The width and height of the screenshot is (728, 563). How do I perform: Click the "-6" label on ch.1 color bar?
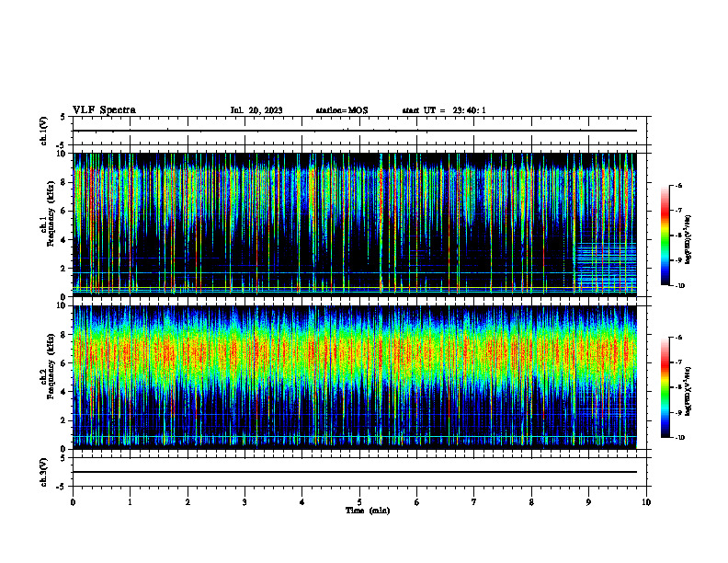click(x=678, y=185)
